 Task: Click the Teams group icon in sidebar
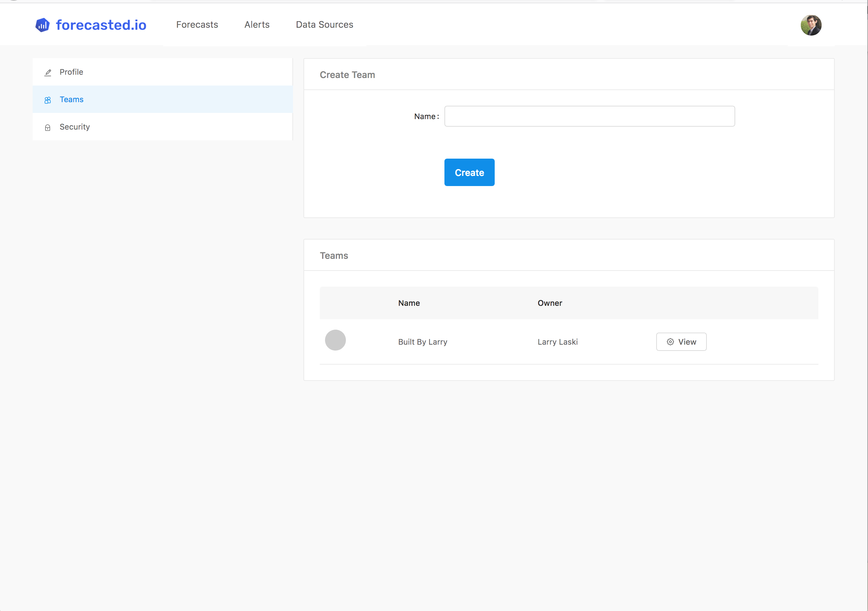[x=48, y=100]
